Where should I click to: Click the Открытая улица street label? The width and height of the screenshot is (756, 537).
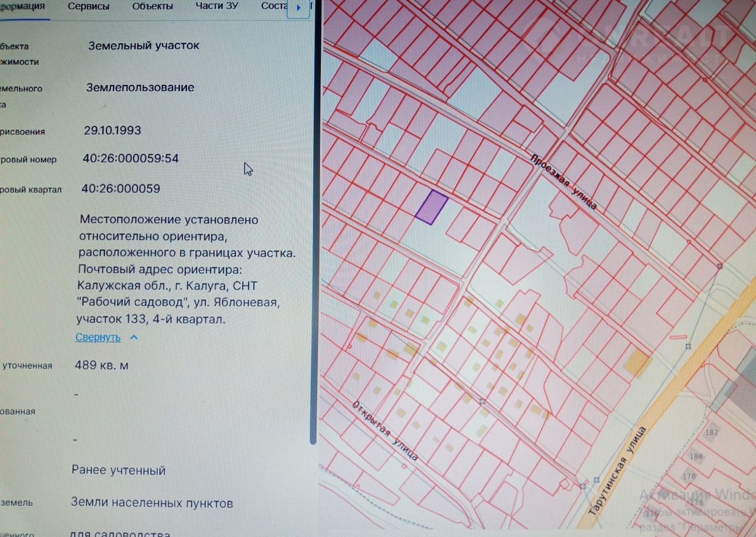386,431
